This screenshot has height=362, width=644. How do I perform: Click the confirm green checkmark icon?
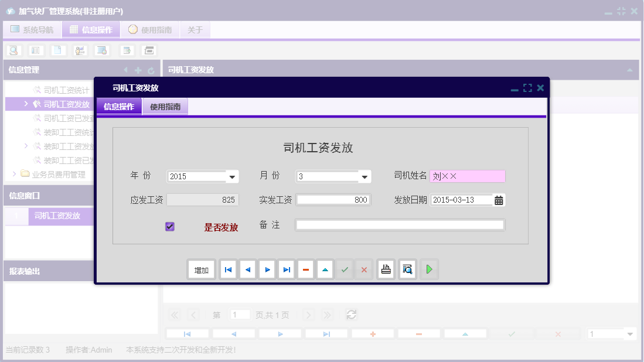point(345,269)
